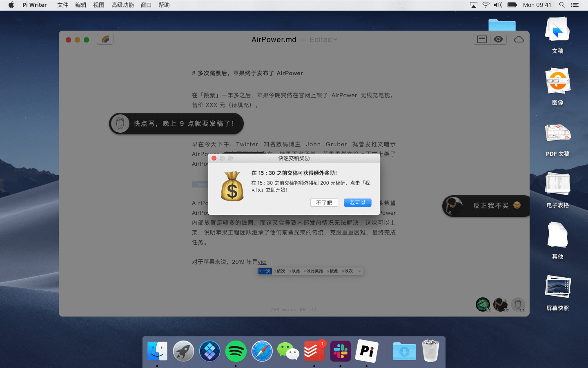Viewport: 588px width, 368px height.
Task: Open Spotify from the Dock
Action: click(x=236, y=351)
